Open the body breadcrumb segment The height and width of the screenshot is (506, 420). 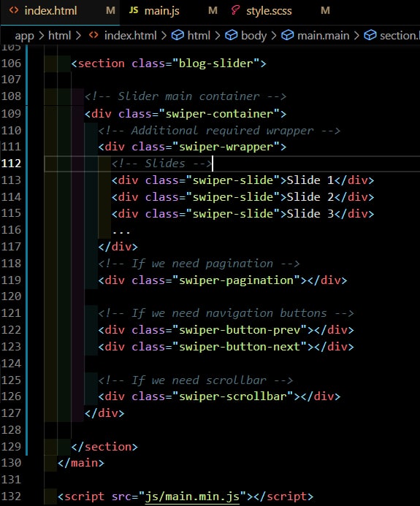(x=253, y=36)
